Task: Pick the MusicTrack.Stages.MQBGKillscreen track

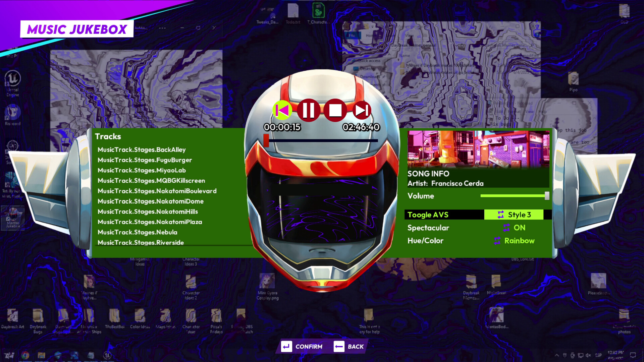Action: pos(151,180)
